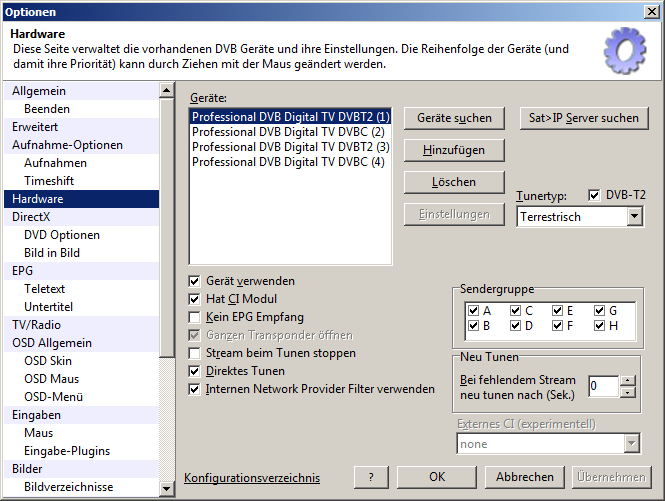Disable Sendergruppe A checkbox
The image size is (665, 501).
[x=474, y=310]
